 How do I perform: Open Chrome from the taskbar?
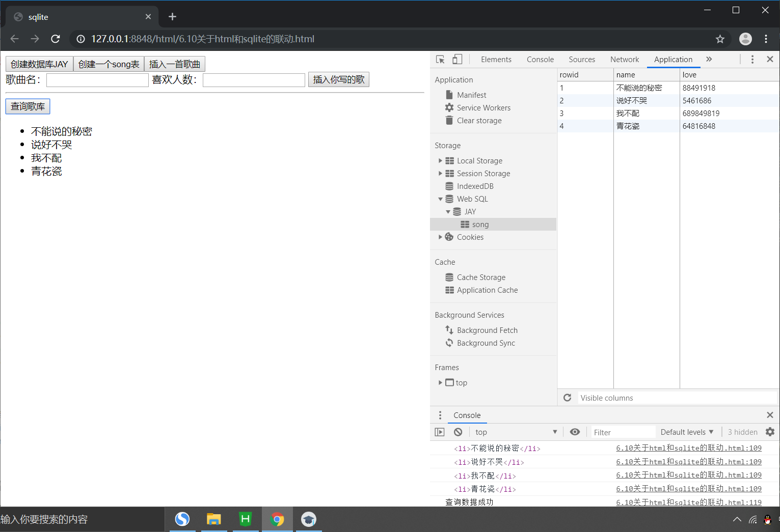tap(277, 519)
